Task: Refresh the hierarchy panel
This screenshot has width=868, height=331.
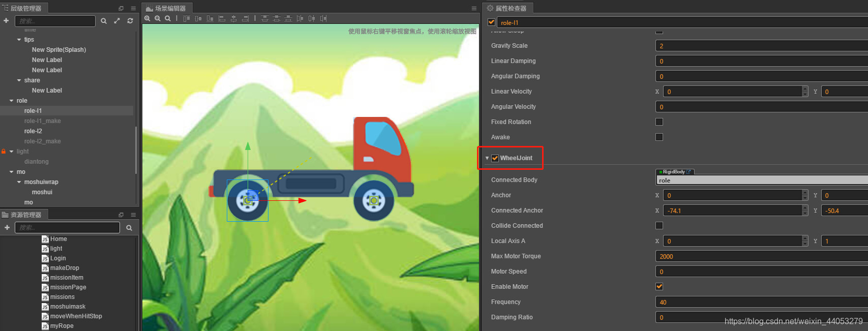Action: coord(130,21)
